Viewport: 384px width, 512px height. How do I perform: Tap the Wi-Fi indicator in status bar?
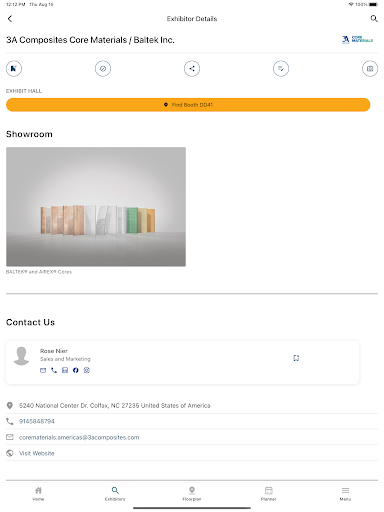pos(351,4)
